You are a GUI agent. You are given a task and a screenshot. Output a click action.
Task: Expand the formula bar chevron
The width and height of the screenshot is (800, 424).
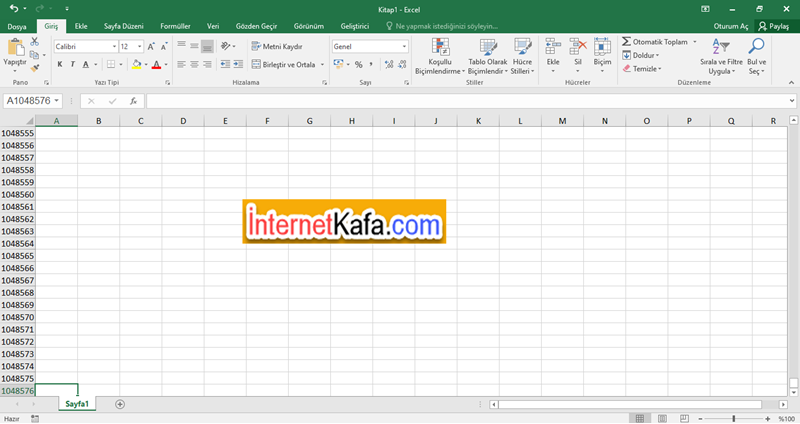792,101
